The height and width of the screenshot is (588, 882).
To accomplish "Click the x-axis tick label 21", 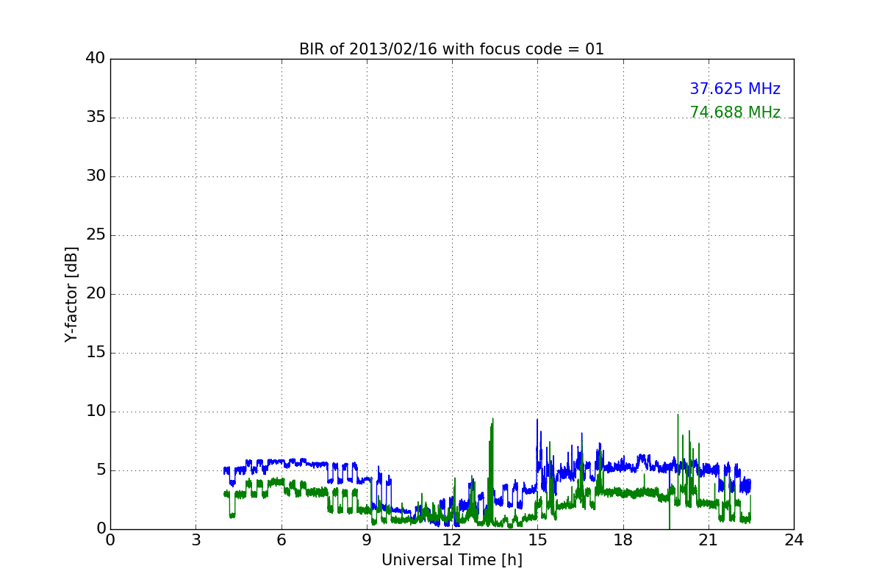I will pos(709,540).
